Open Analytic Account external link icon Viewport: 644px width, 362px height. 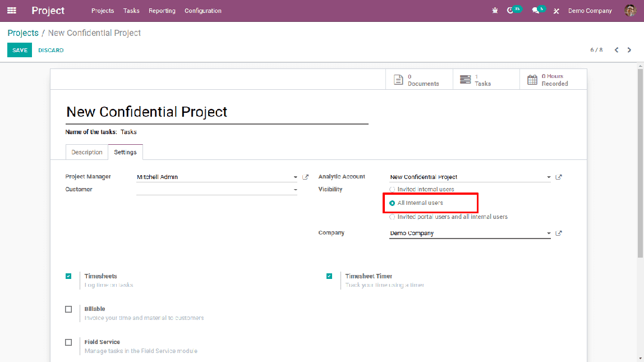(559, 177)
